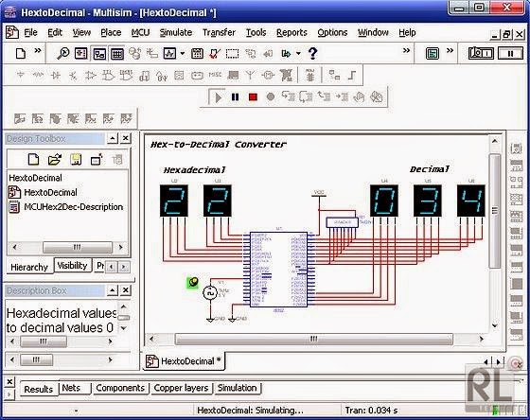Close the spreadsheet results panel
This screenshot has height=420, width=530.
[x=9, y=382]
